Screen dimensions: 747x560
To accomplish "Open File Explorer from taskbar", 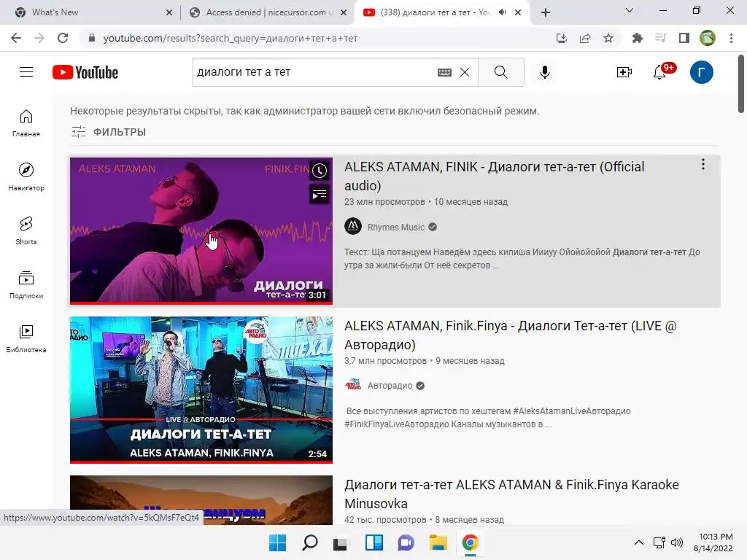I will (438, 542).
